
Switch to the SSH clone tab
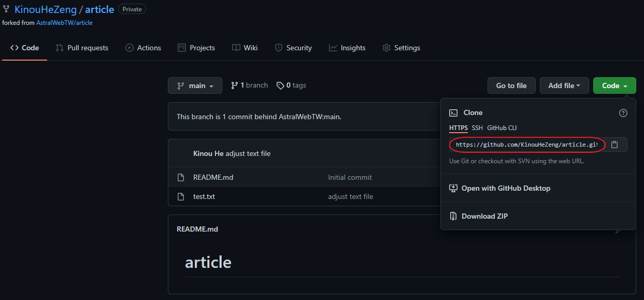coord(477,128)
